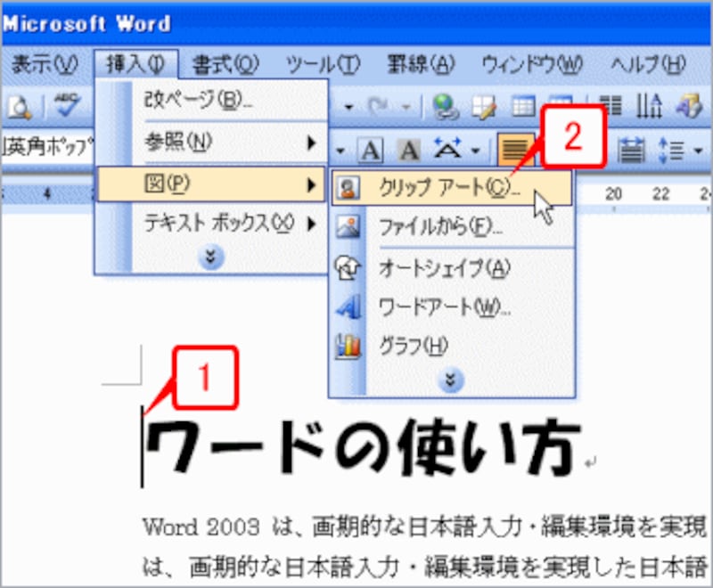This screenshot has width=713, height=588.
Task: Open the character scaling dropdown arrow
Action: [x=475, y=150]
